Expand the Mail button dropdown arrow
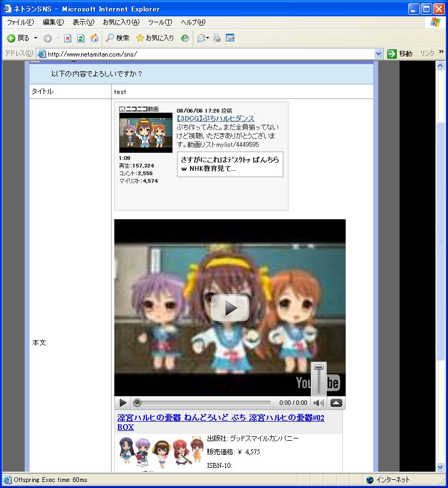This screenshot has height=488, width=448. (207, 38)
